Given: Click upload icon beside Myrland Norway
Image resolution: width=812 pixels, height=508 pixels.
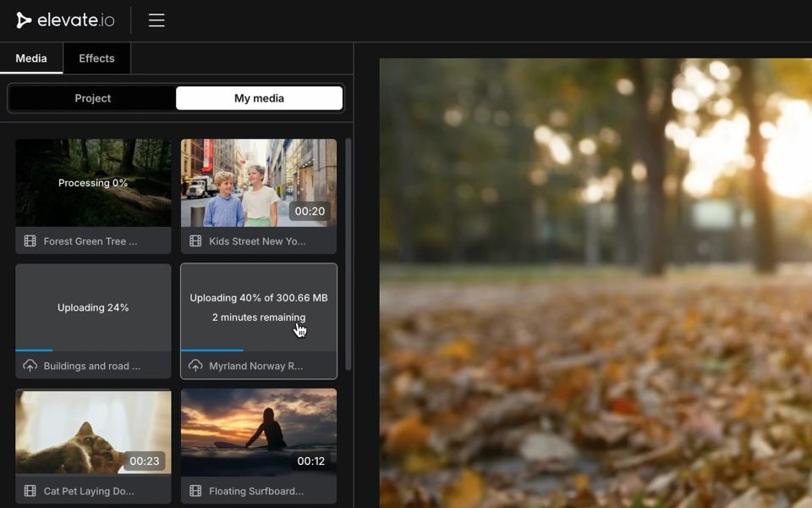Looking at the screenshot, I should 195,366.
